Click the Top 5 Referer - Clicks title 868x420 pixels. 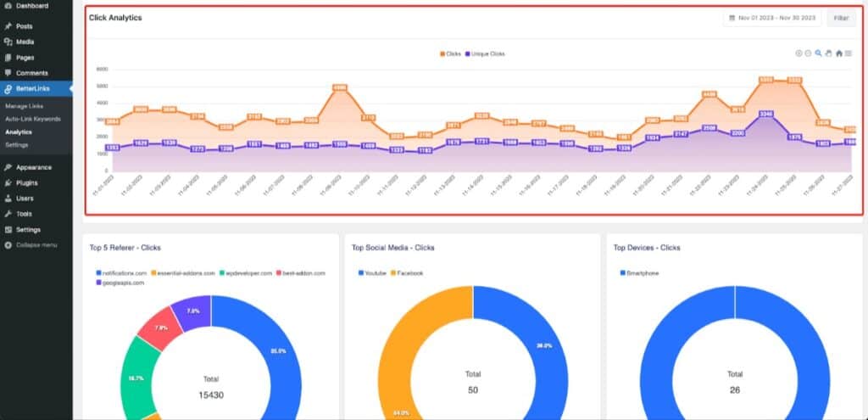coord(125,248)
